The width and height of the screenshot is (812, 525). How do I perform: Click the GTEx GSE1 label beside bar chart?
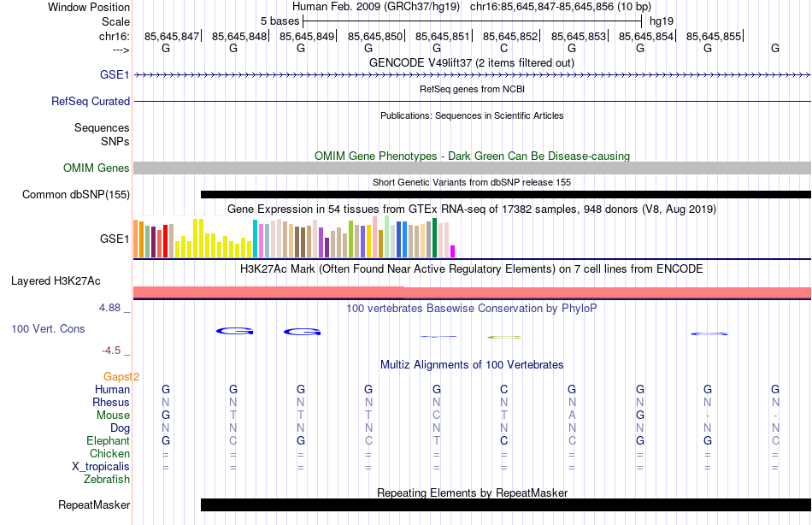tap(115, 239)
